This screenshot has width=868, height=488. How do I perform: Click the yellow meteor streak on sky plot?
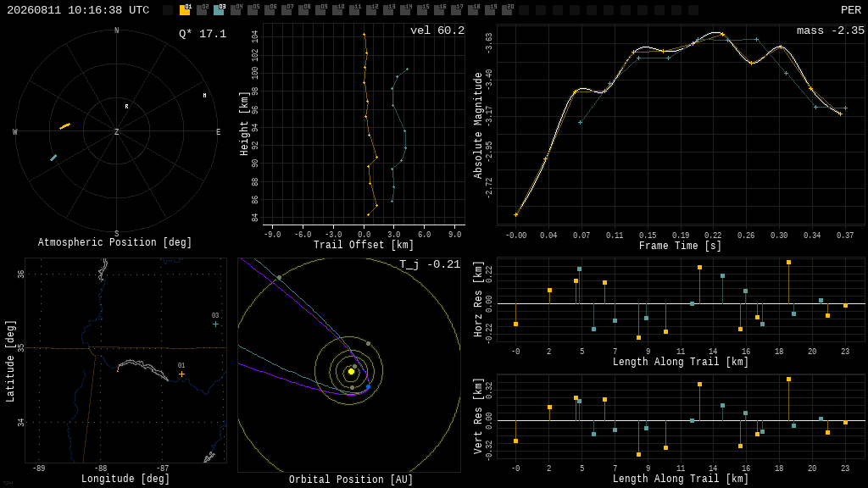[64, 126]
